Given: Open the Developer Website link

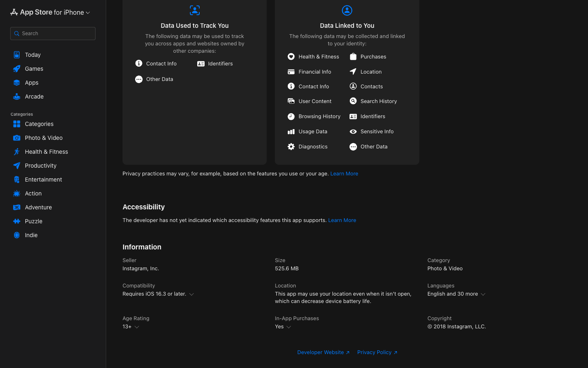Looking at the screenshot, I should tap(323, 352).
